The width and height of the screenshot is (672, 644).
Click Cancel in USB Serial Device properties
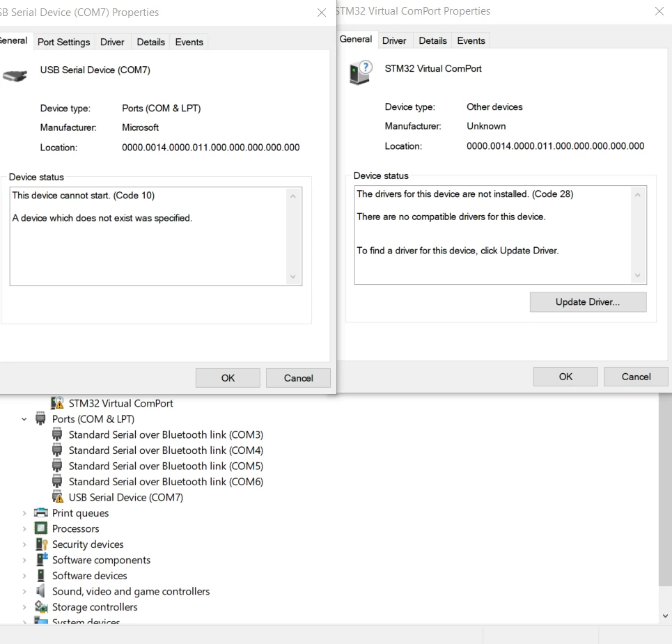pyautogui.click(x=298, y=378)
